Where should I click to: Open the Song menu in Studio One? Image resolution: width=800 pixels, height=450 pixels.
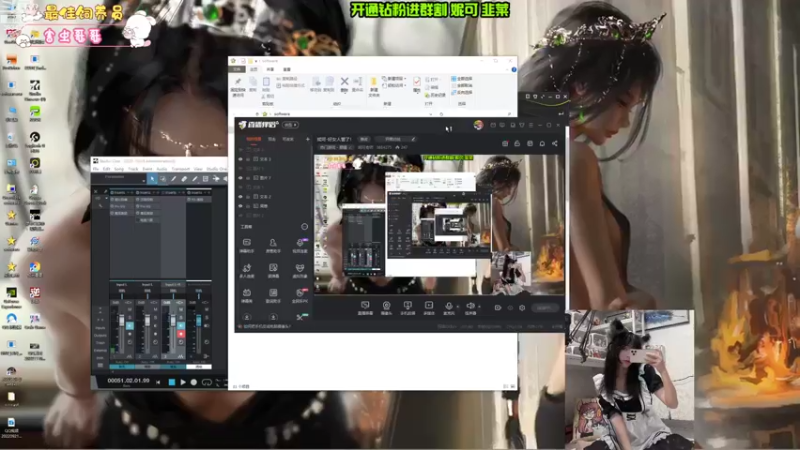[119, 169]
